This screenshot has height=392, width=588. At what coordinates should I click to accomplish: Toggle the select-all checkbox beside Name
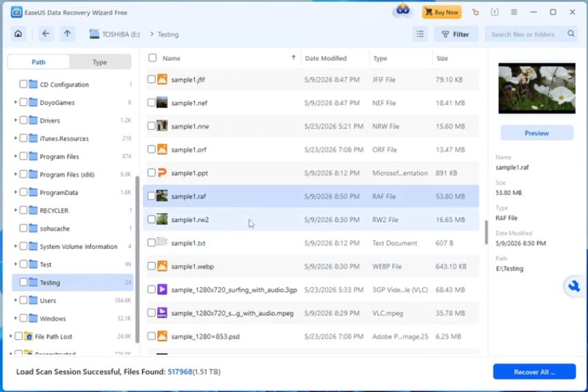(152, 57)
